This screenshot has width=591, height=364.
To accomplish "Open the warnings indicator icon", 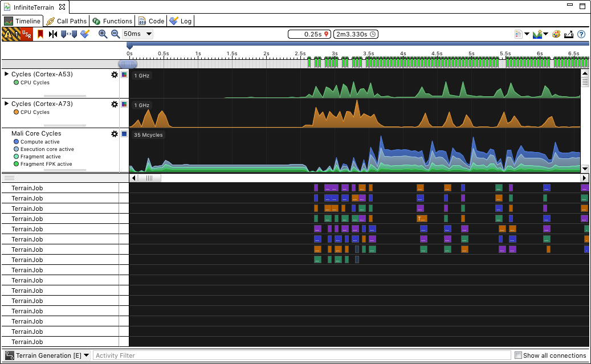I will (x=11, y=34).
